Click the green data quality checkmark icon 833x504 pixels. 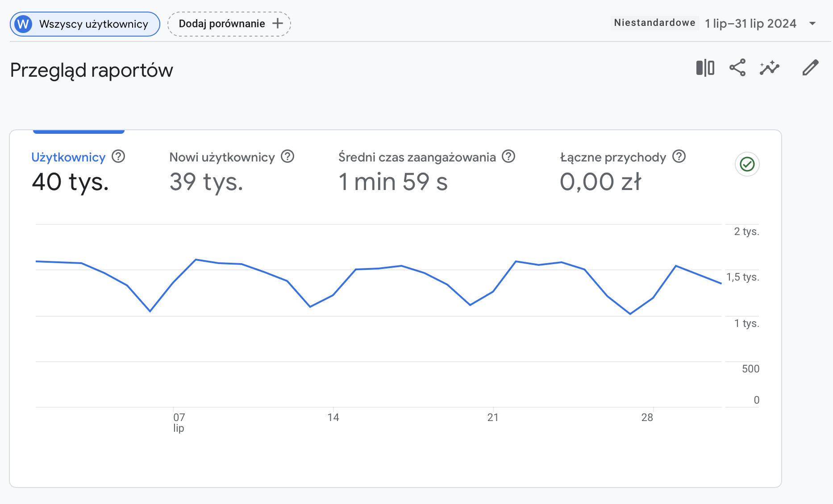click(747, 165)
